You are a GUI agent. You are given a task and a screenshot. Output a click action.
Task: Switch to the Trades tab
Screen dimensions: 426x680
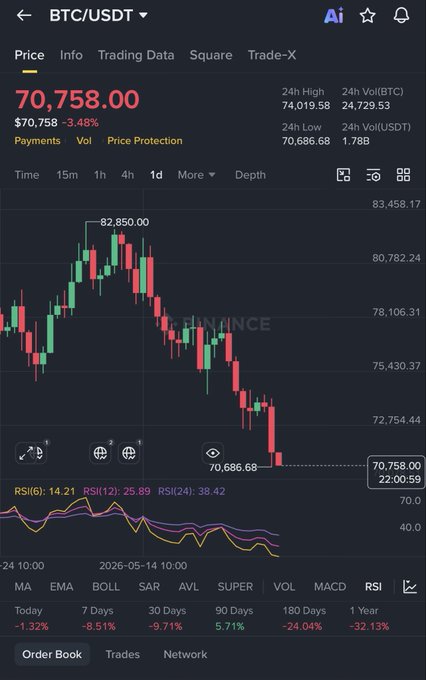tap(123, 654)
